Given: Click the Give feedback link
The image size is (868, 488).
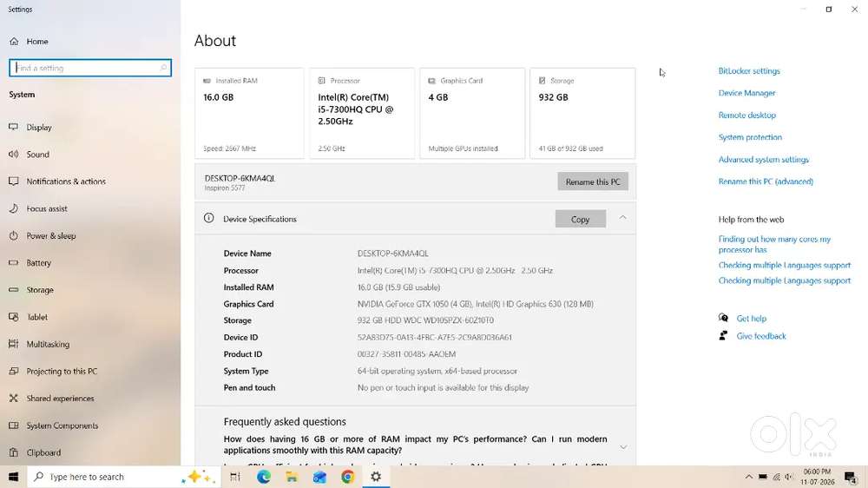Looking at the screenshot, I should click(x=761, y=336).
